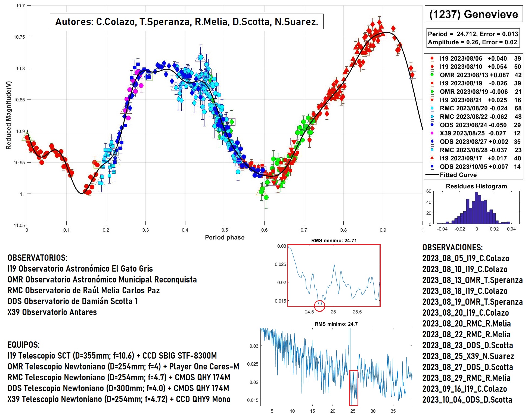Click the 'Residues Histogram' title
Image resolution: width=528 pixels, height=420 pixels.
[x=476, y=186]
